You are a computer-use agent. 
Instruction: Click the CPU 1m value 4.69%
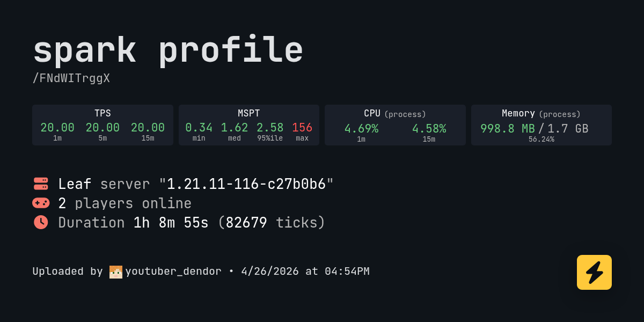tap(361, 129)
